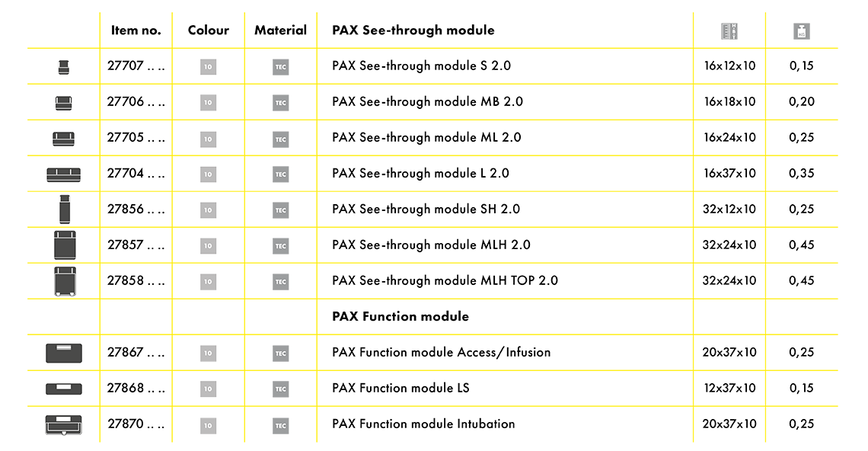Select the module L 2.0 product thumbnail
Image resolution: width=868 pixels, height=451 pixels.
(64, 174)
